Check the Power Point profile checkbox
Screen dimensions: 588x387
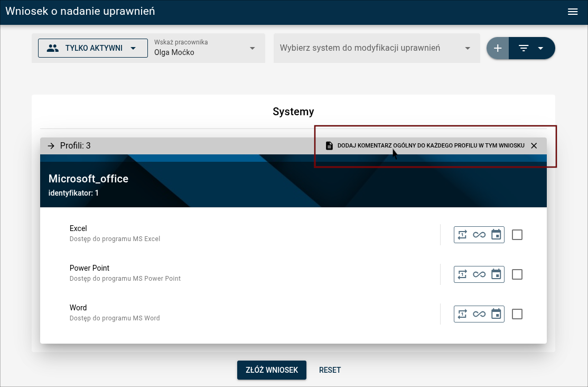517,274
